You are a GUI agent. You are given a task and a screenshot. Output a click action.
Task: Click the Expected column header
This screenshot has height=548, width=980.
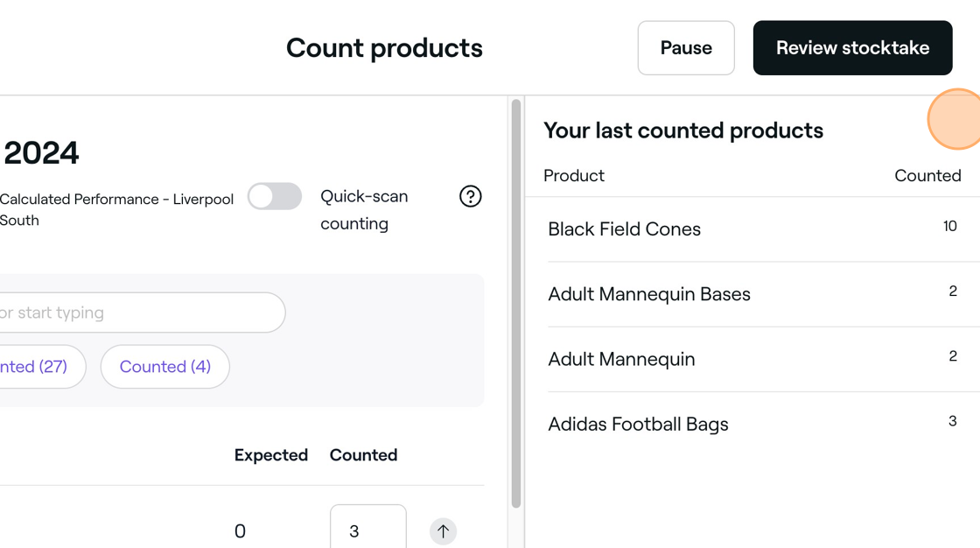[271, 455]
